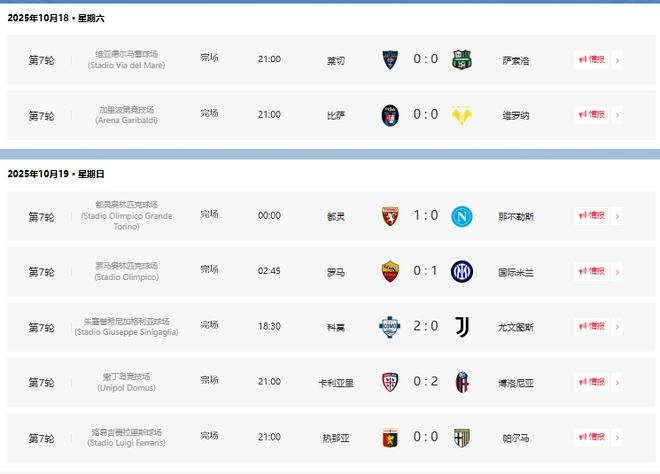The height and width of the screenshot is (474, 660).
Task: Click the Sassuolo team logo
Action: 461,60
